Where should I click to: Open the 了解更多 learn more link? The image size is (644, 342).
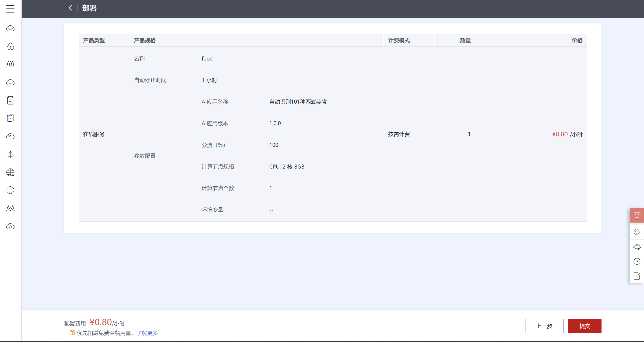pos(147,333)
